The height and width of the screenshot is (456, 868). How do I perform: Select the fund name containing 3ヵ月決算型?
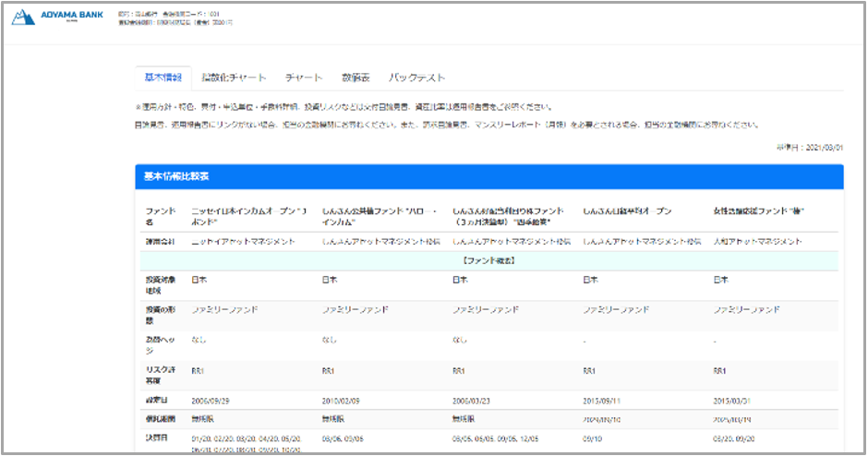pos(508,216)
